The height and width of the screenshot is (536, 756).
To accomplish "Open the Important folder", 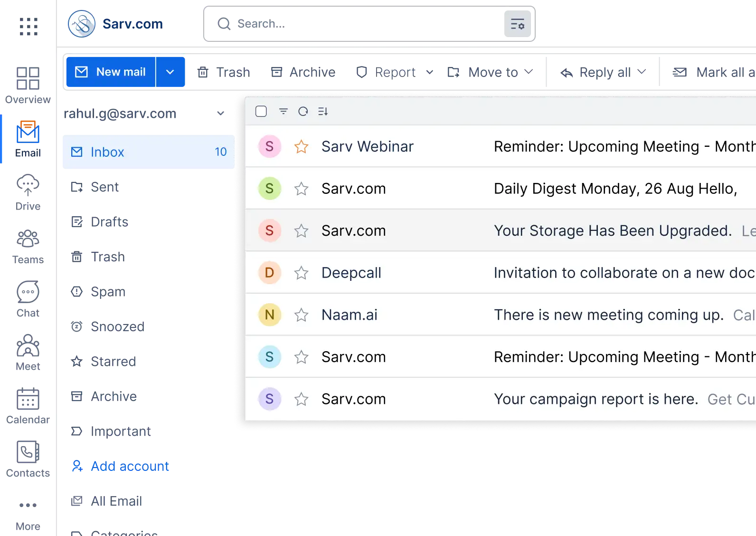I will tap(149, 431).
